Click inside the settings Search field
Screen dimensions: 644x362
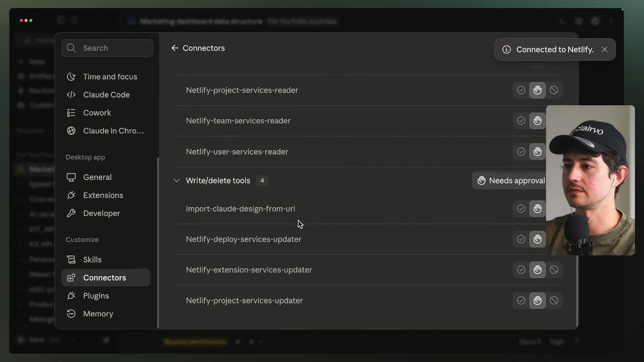[x=107, y=48]
